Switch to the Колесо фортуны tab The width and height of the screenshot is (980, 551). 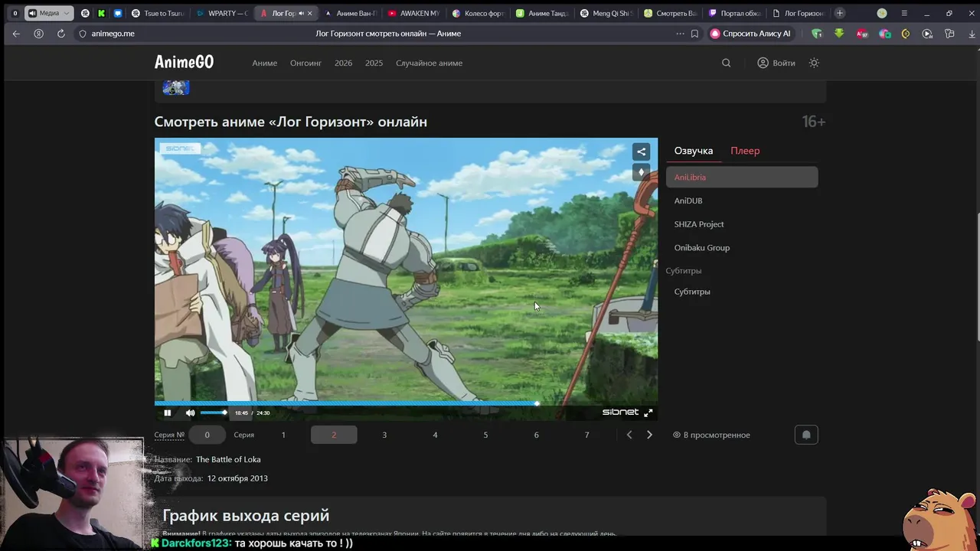tap(478, 13)
